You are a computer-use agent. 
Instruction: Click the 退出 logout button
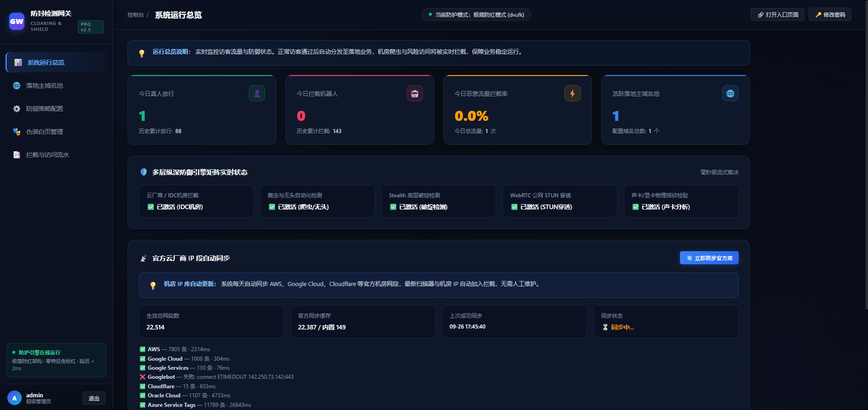click(94, 398)
